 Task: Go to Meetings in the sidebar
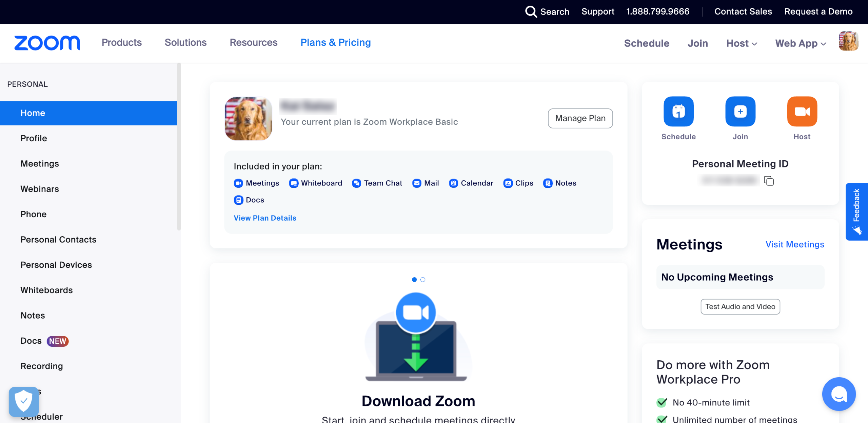(x=40, y=163)
